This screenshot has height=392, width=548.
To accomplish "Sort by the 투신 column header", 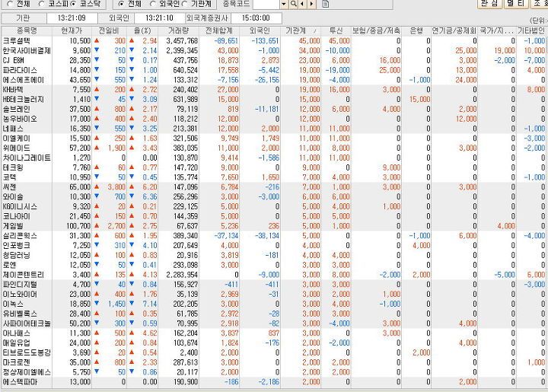I will 336,30.
